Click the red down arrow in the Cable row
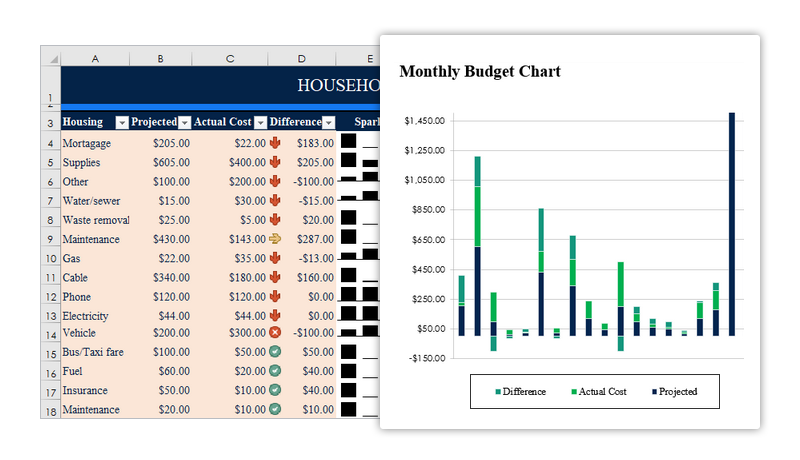The width and height of the screenshot is (800, 460). point(275,277)
